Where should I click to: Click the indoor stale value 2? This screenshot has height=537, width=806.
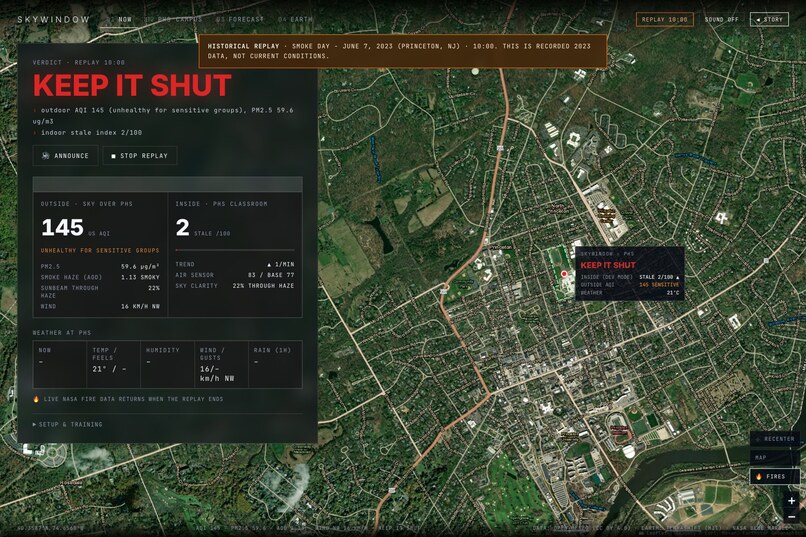(x=182, y=228)
